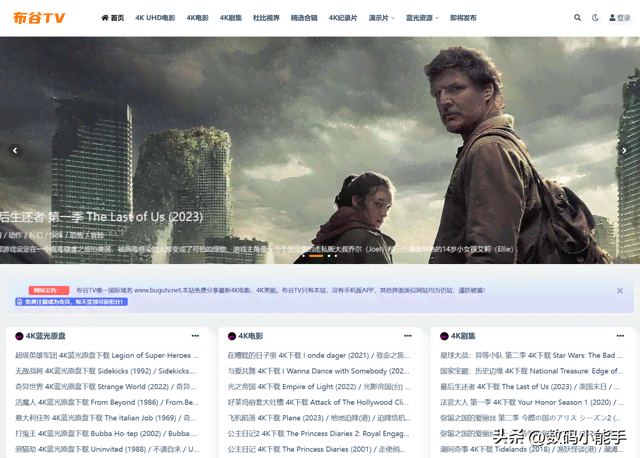Select the last carousel dot
Image resolution: width=640 pixels, height=458 pixels.
click(336, 256)
